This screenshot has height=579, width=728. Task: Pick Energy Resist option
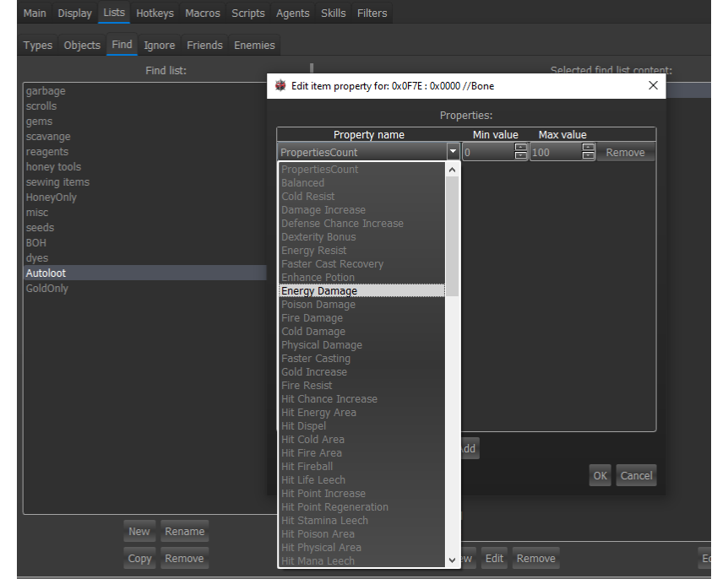(361, 251)
